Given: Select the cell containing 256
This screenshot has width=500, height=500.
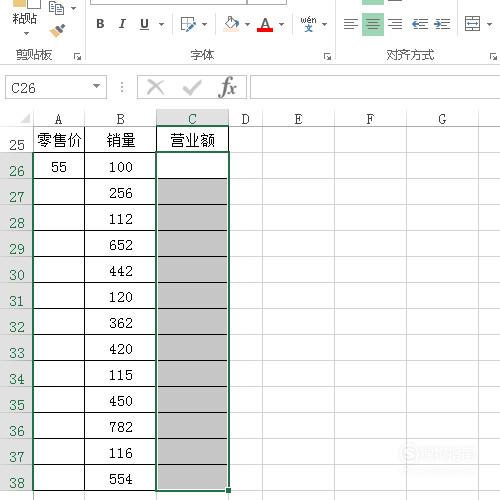Looking at the screenshot, I should tap(120, 192).
